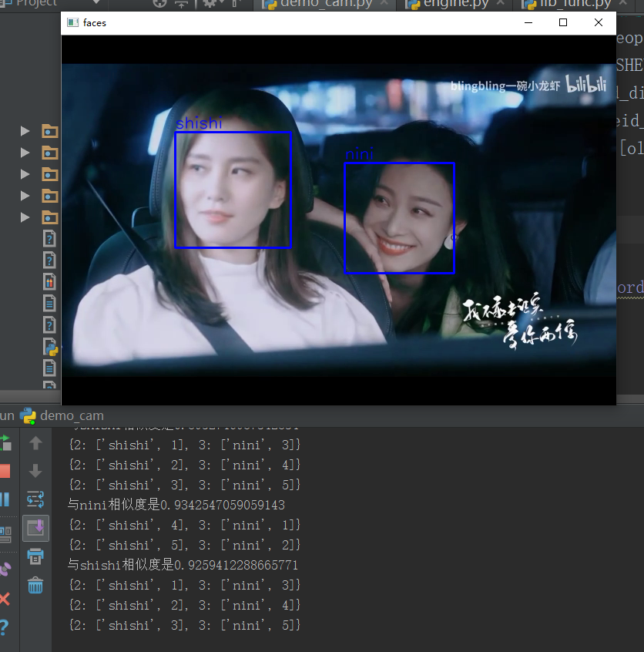Rerun the demo_cam script
Viewport: 644px width, 652px height.
point(5,443)
